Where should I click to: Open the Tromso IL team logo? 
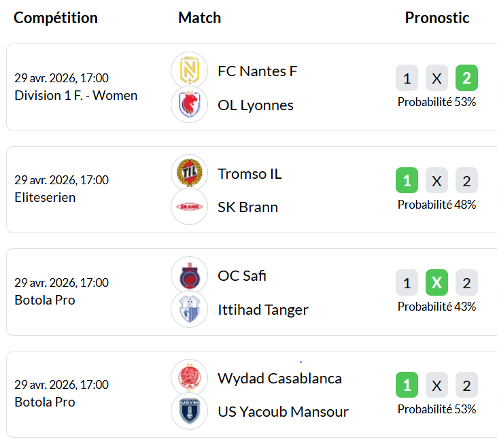[189, 173]
